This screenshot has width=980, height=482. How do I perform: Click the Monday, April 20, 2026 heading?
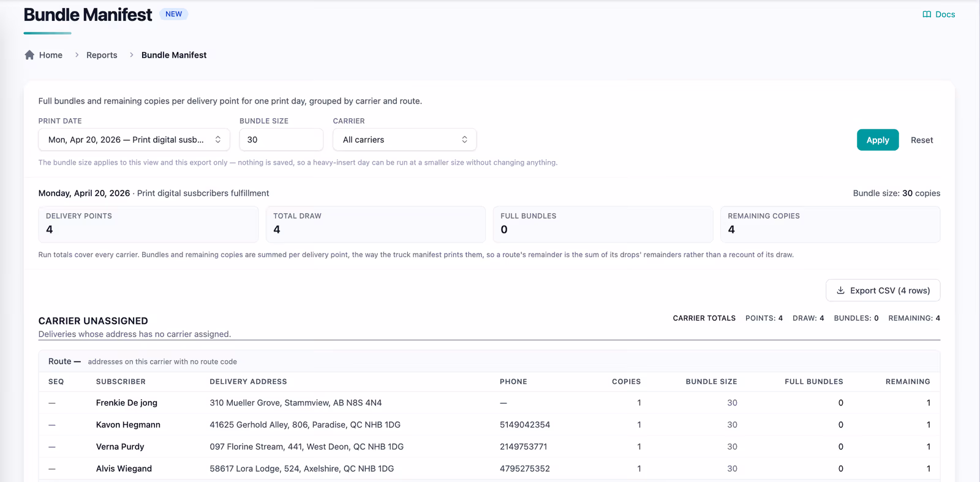click(84, 194)
